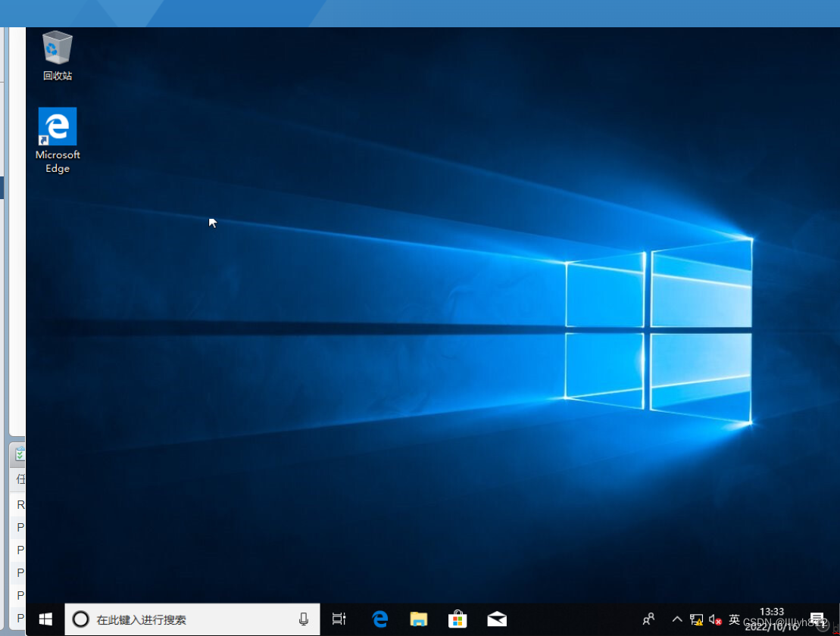This screenshot has width=840, height=636.
Task: Open File Explorer from taskbar
Action: click(x=418, y=619)
